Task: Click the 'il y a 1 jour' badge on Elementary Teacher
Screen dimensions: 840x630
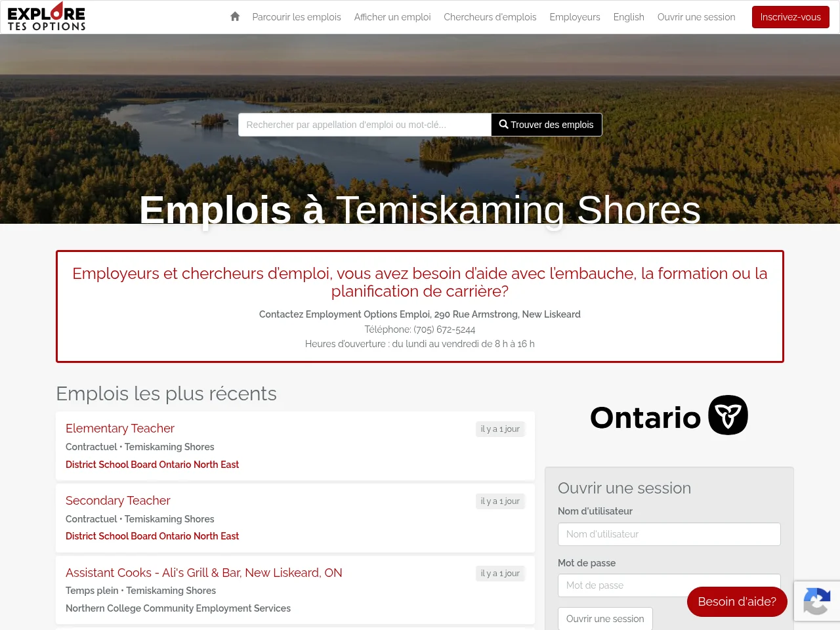Action: tap(500, 429)
